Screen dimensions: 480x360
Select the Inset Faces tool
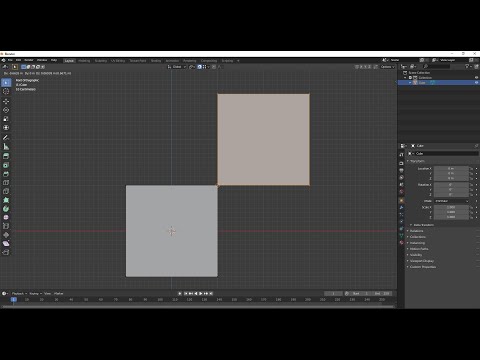point(6,165)
